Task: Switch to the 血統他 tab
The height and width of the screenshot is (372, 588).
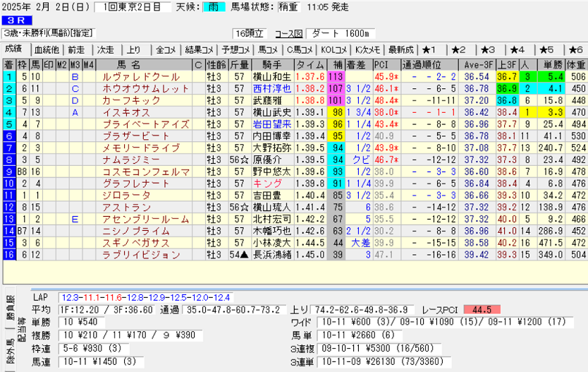Action: [47, 50]
